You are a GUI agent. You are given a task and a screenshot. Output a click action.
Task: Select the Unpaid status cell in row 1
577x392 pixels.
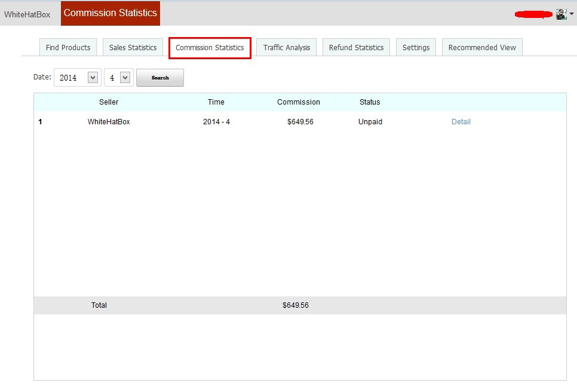coord(370,122)
